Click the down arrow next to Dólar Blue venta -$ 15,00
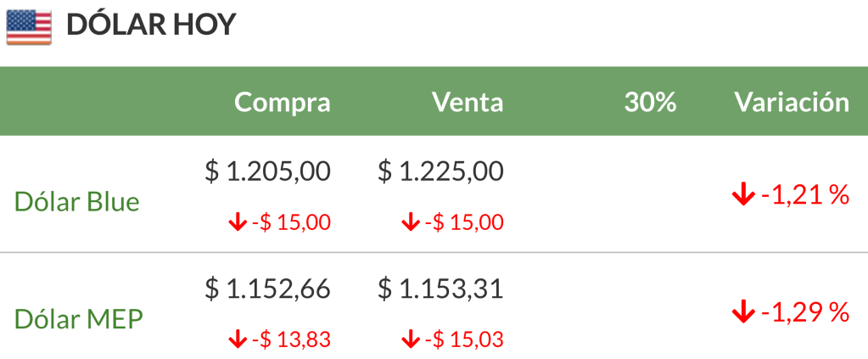The height and width of the screenshot is (359, 868). pos(410,223)
